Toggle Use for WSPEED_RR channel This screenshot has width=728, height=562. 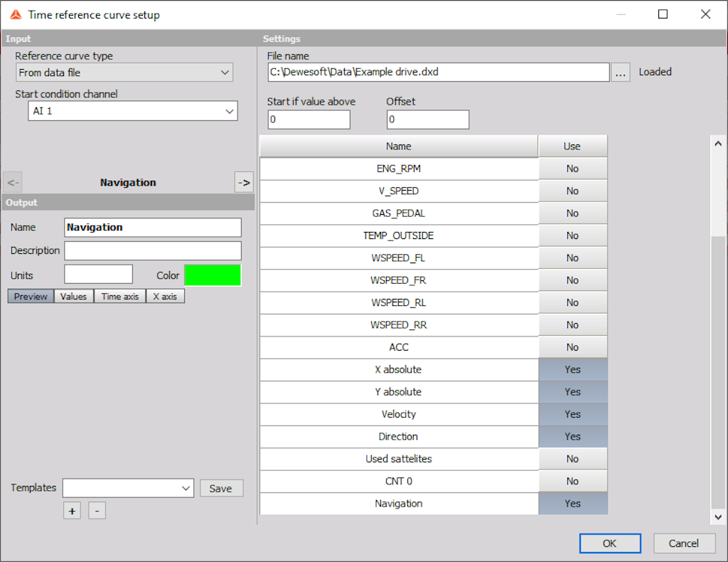tap(572, 324)
